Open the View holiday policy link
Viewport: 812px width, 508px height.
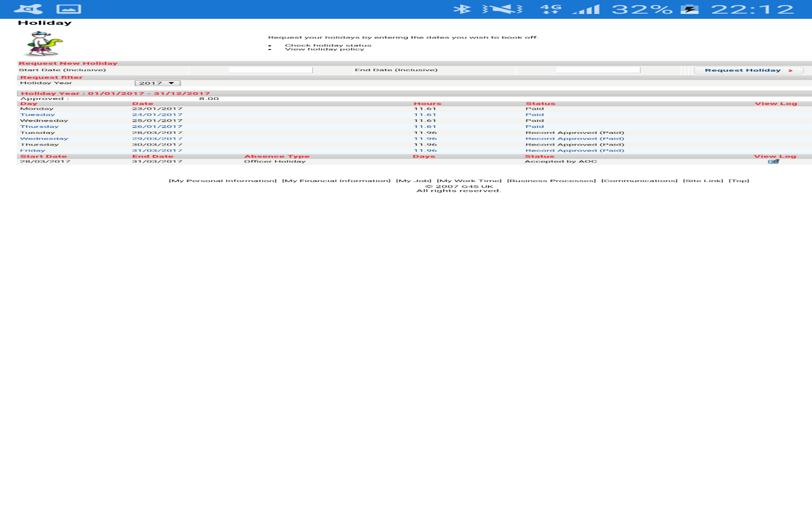point(325,49)
